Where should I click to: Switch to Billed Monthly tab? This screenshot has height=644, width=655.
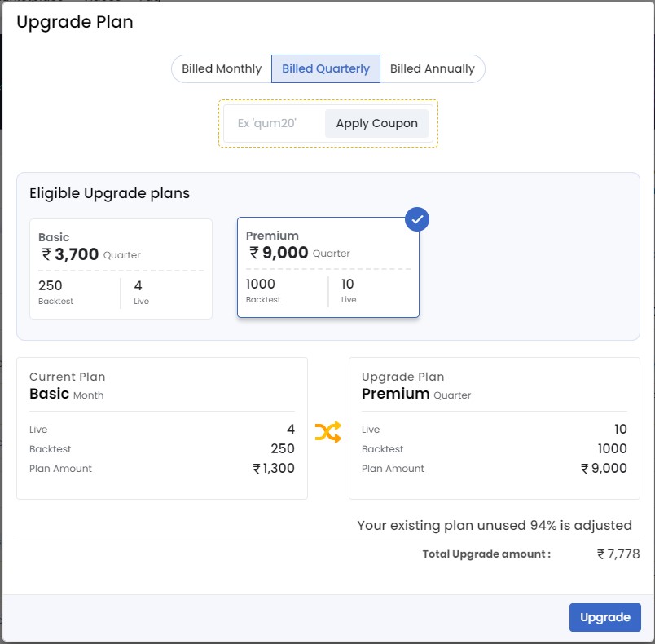click(222, 69)
